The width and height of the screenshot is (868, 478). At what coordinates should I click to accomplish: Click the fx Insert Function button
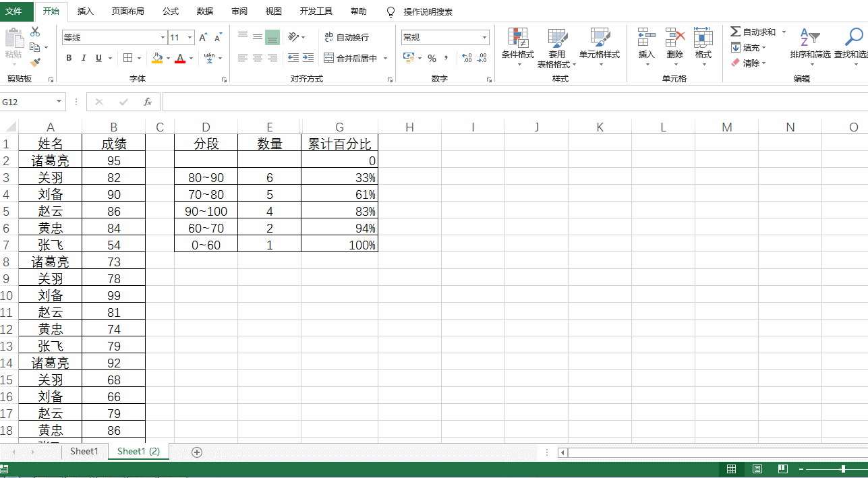coord(148,102)
